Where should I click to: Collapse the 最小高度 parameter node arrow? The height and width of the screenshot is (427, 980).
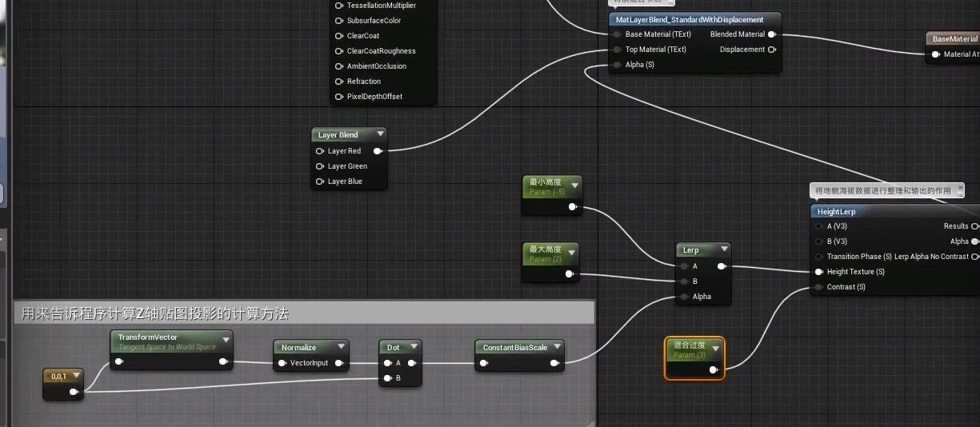(574, 186)
